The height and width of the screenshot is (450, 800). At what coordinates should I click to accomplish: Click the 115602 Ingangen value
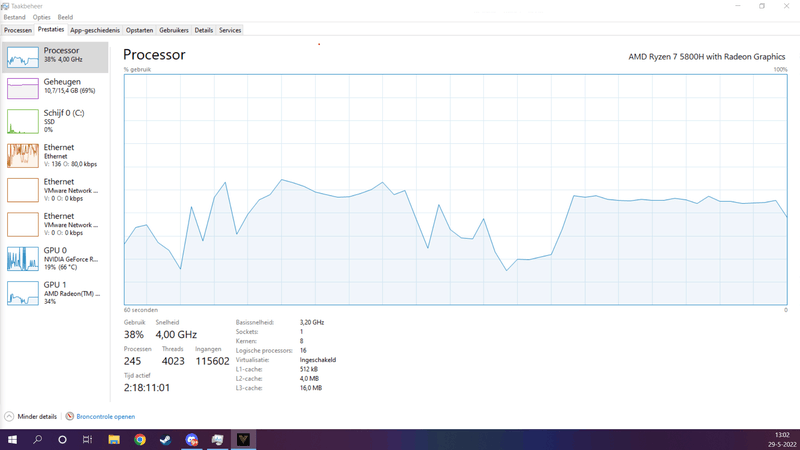(212, 361)
